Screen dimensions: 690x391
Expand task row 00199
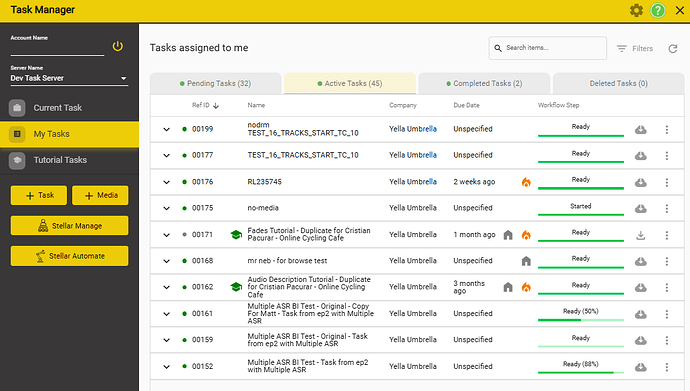[x=166, y=129]
